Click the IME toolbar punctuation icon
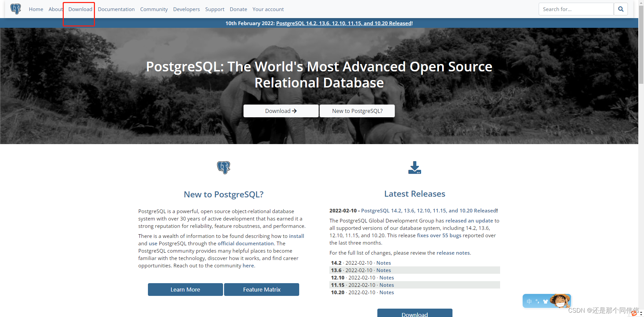 click(x=537, y=301)
